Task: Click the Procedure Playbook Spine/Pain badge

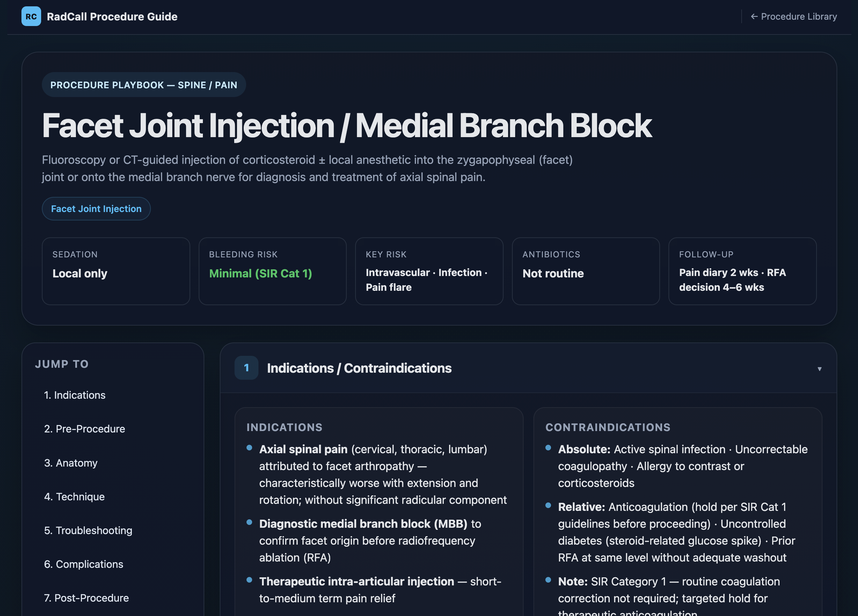Action: click(x=144, y=85)
